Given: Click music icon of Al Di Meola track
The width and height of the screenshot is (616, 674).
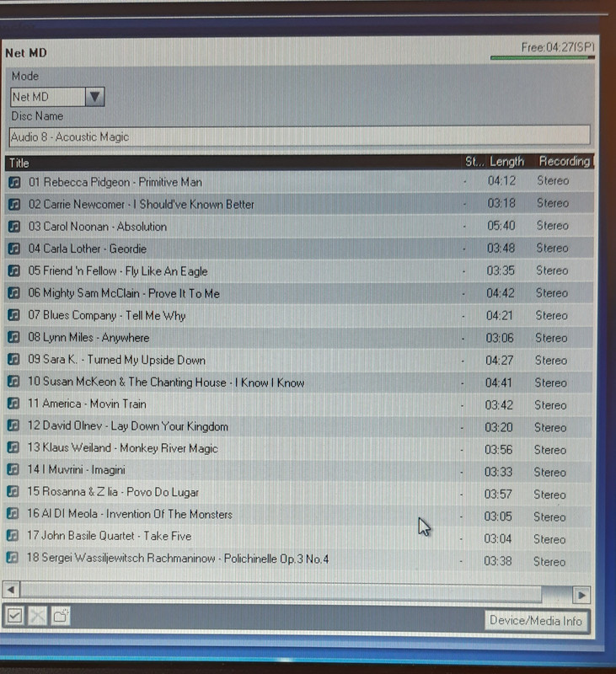Looking at the screenshot, I should [13, 513].
